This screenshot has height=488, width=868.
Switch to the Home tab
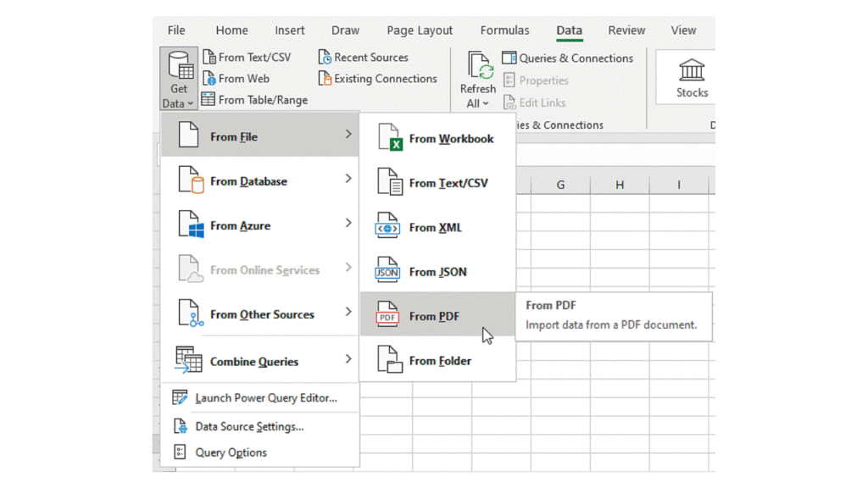232,30
